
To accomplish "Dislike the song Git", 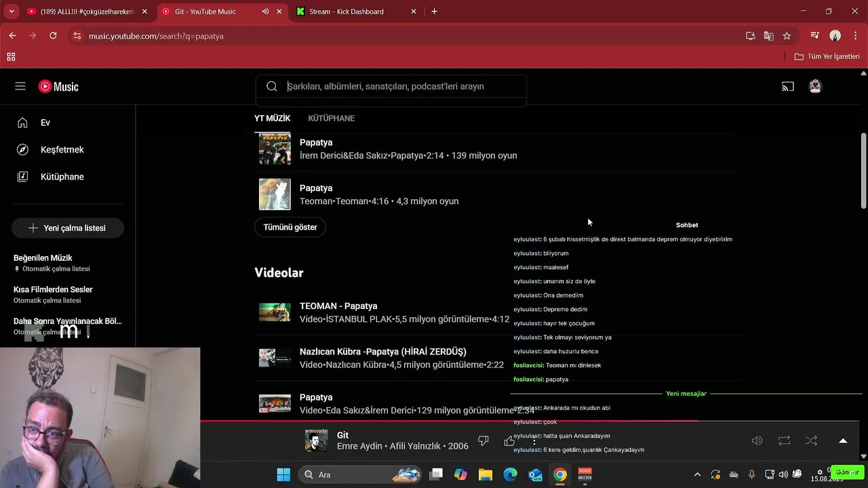I will pyautogui.click(x=483, y=441).
